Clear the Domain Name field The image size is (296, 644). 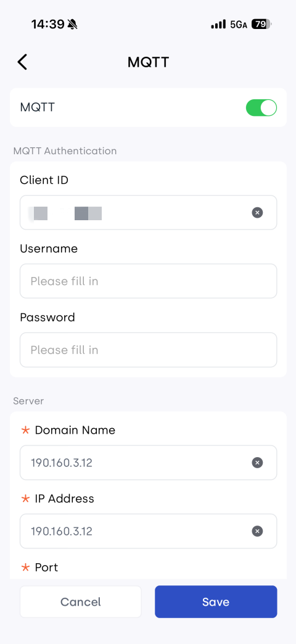coord(257,463)
